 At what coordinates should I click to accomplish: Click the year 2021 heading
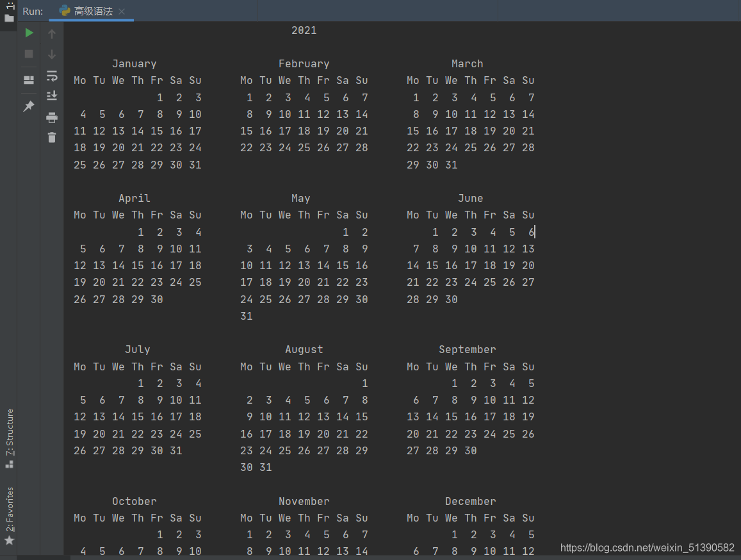pyautogui.click(x=304, y=30)
